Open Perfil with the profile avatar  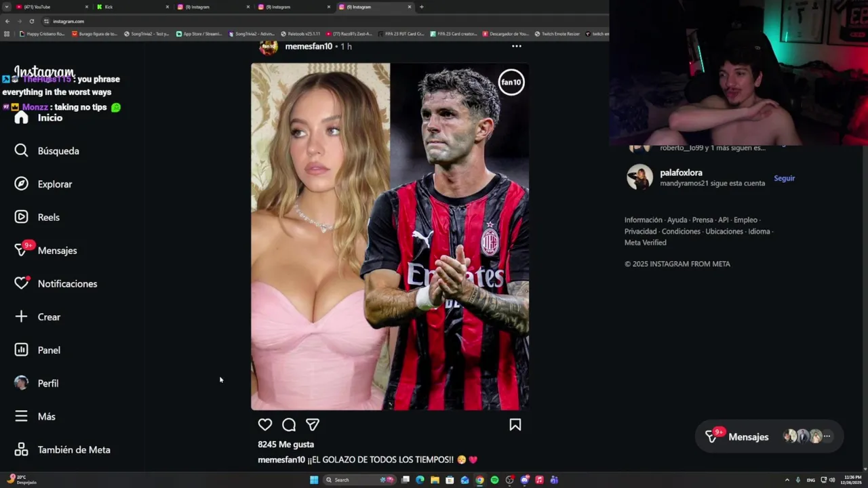click(37, 384)
